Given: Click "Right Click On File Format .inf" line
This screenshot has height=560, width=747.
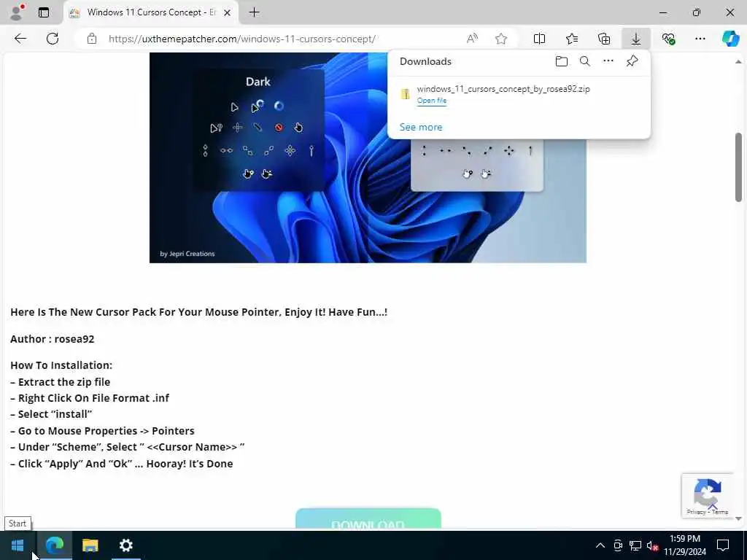Looking at the screenshot, I should click(90, 398).
